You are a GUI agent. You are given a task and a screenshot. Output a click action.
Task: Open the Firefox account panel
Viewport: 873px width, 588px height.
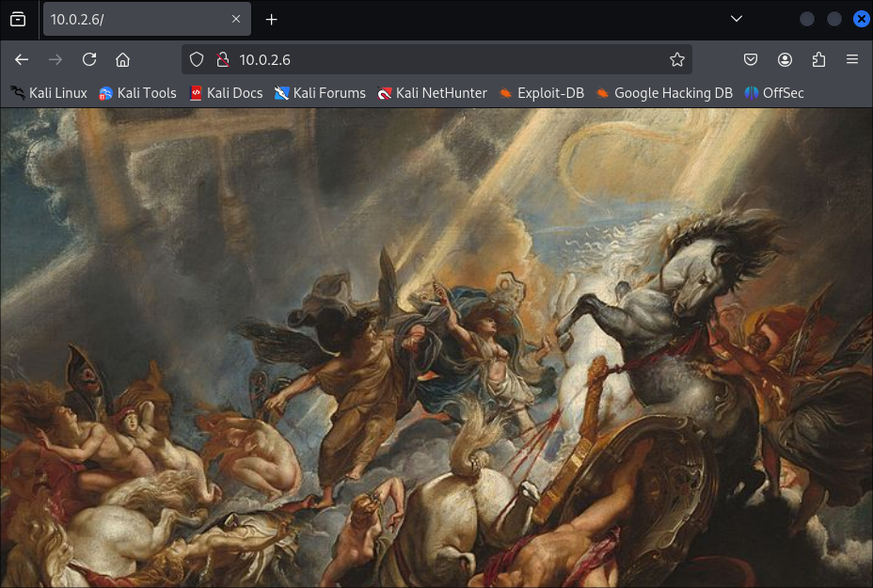[785, 59]
